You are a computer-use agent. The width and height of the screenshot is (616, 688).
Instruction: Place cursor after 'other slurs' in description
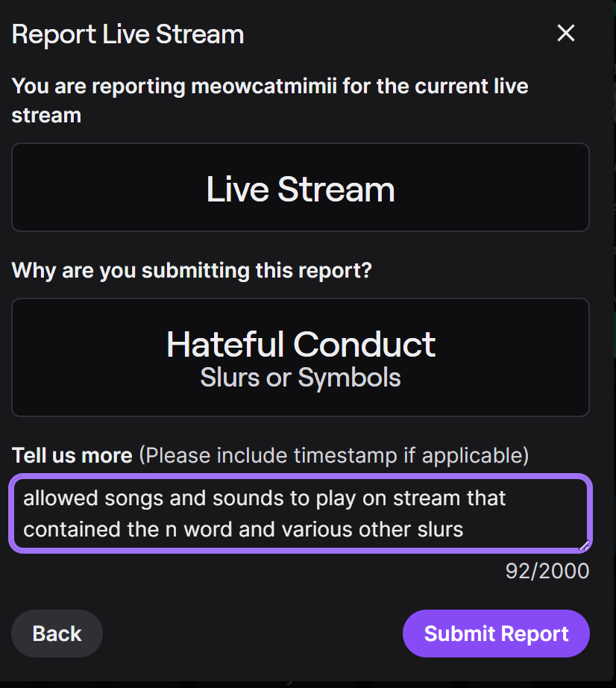tap(465, 530)
